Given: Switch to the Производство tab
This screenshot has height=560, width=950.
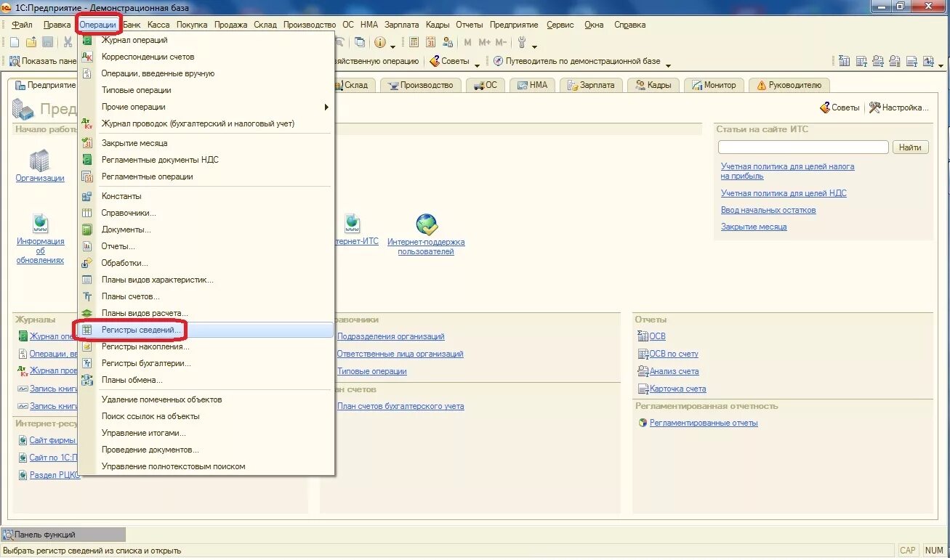Looking at the screenshot, I should (420, 85).
